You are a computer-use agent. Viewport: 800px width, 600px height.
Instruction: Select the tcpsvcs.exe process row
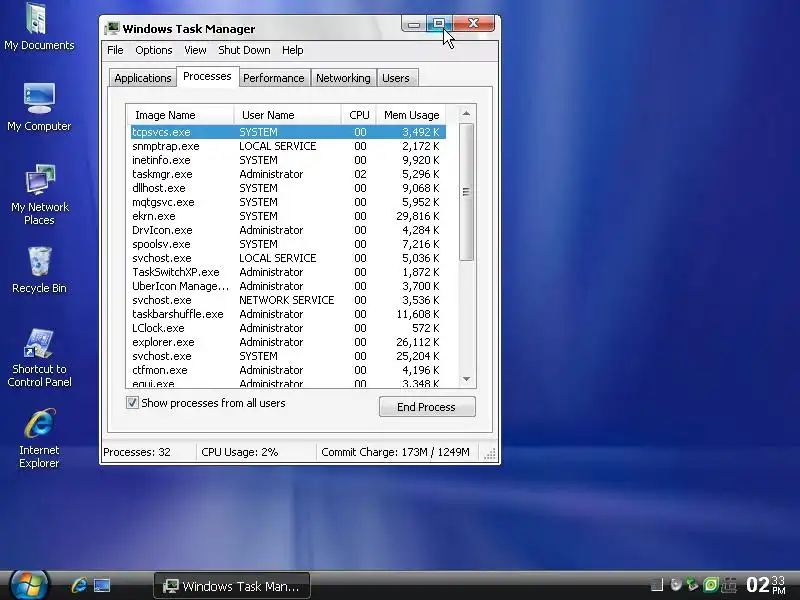(288, 132)
